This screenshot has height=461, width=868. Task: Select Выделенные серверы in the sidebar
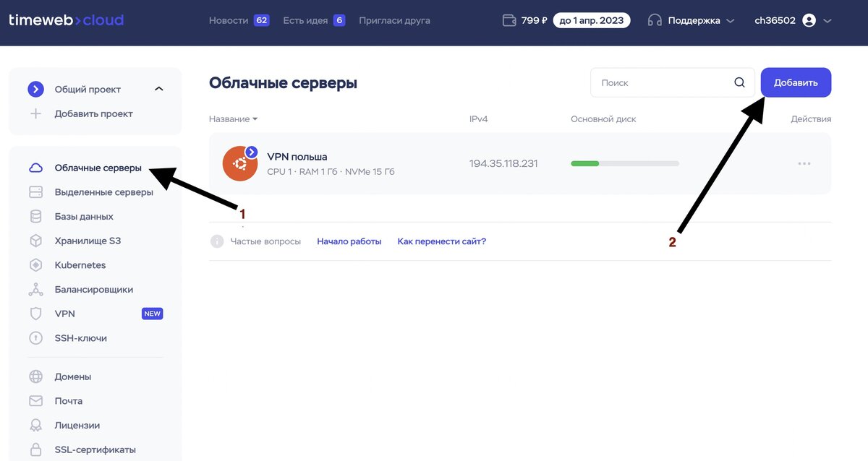pos(106,191)
